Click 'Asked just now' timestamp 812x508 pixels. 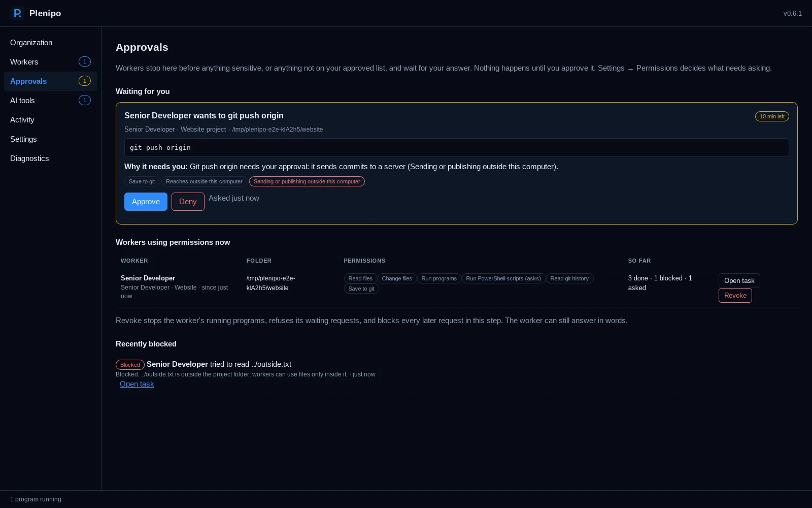coord(234,198)
